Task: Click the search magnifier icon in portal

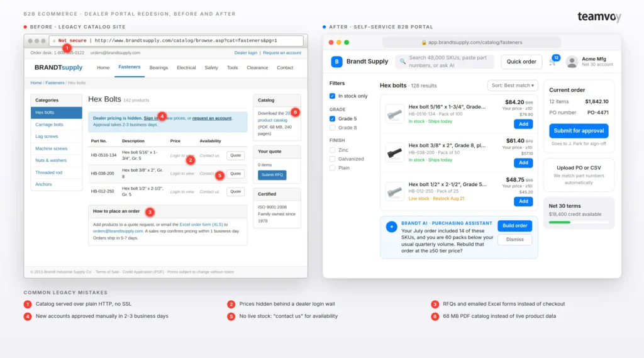Action: click(x=402, y=62)
